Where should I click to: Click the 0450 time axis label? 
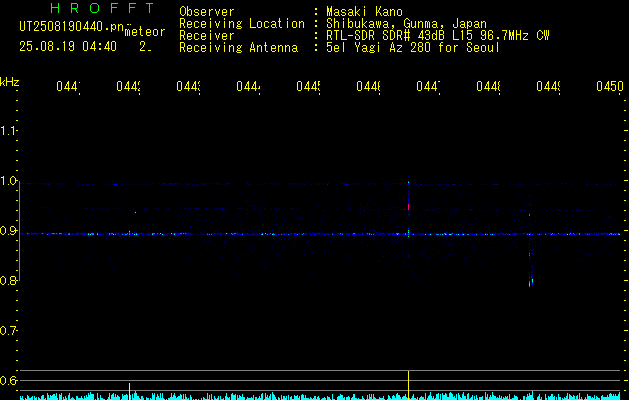point(609,86)
